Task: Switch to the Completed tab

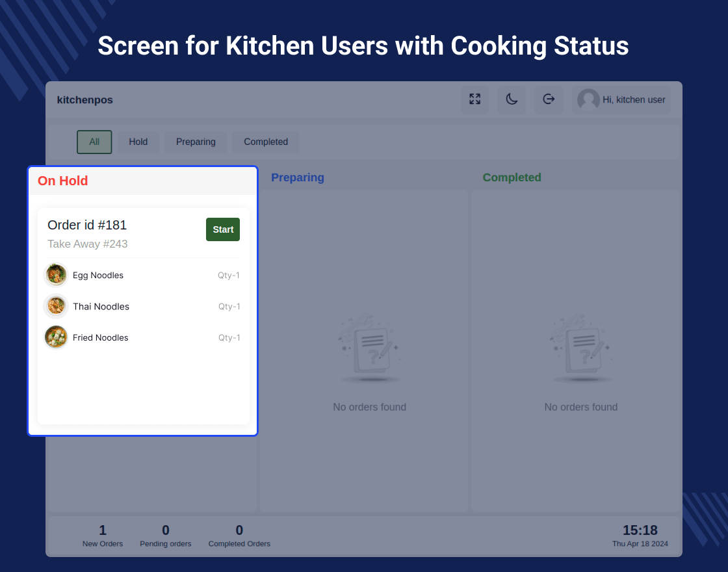Action: [x=265, y=141]
